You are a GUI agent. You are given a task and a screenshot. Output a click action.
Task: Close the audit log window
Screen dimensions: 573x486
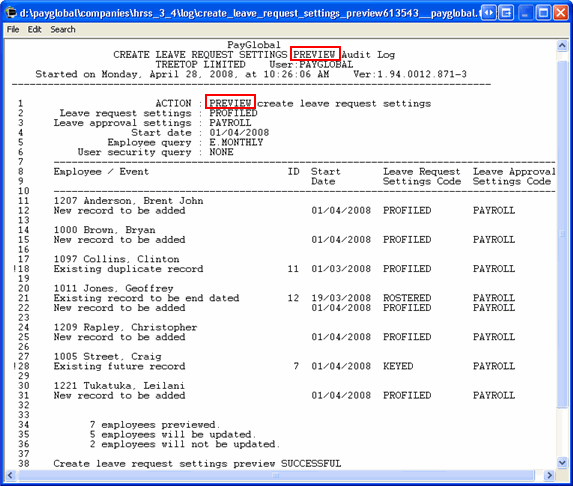coord(561,13)
